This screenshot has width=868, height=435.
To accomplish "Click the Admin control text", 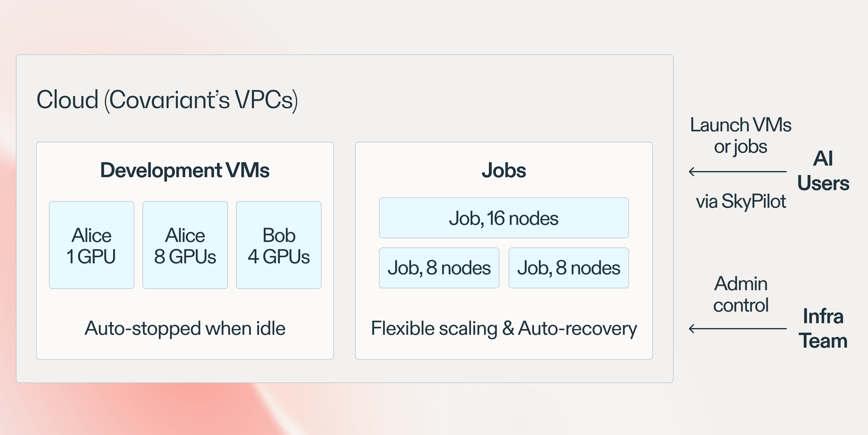I will tap(741, 294).
